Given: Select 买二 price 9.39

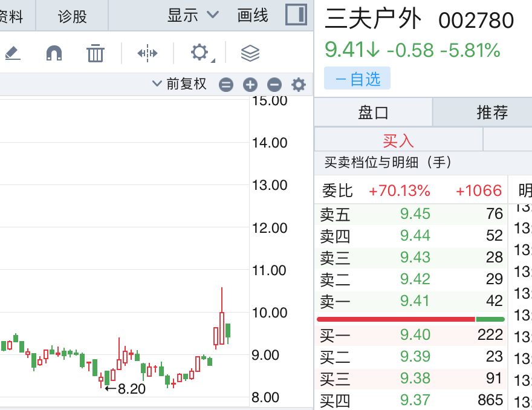Looking at the screenshot, I should pyautogui.click(x=415, y=357).
